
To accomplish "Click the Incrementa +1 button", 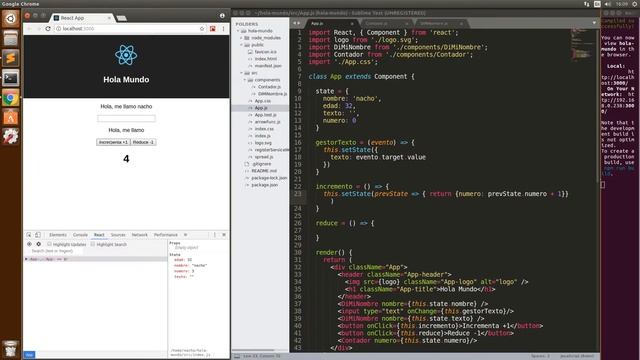I will pos(113,142).
